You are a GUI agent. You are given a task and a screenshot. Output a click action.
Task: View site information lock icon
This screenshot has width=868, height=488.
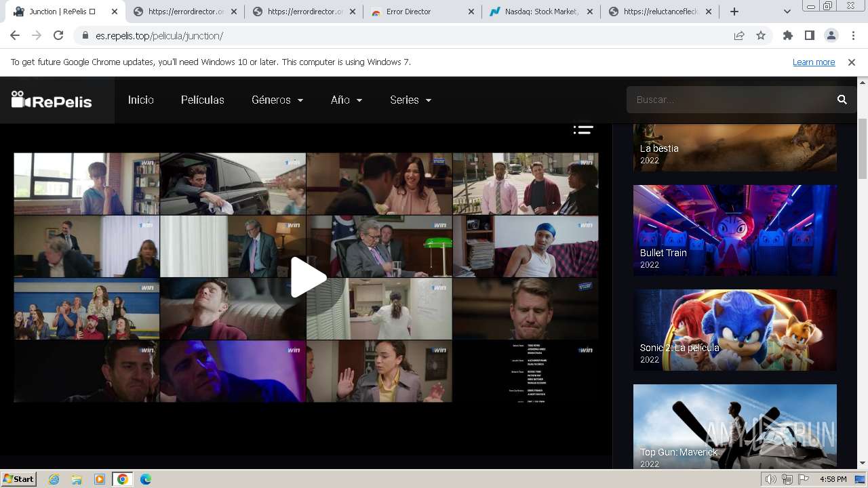click(85, 36)
